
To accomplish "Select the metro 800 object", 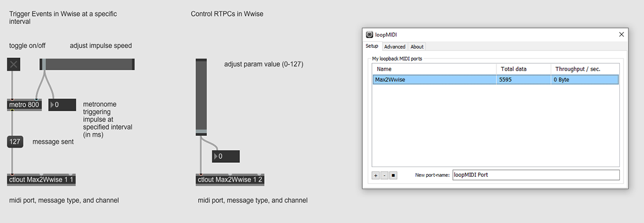I will tap(24, 105).
